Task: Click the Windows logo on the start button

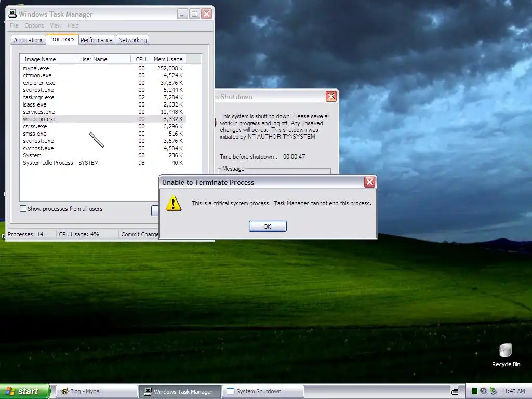Action: (10, 391)
